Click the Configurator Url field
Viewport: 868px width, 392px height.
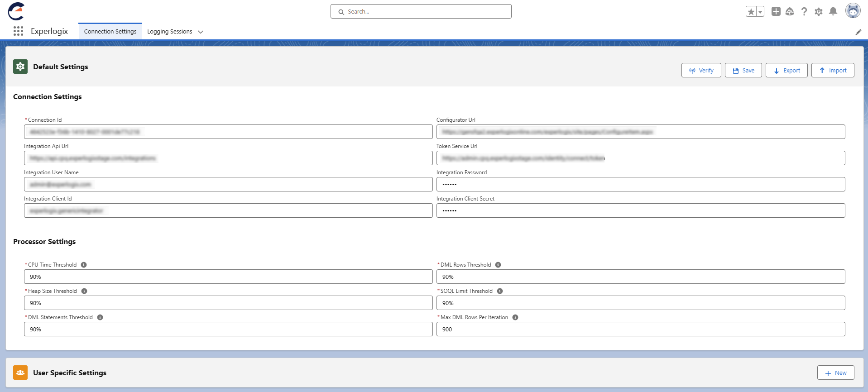pos(641,132)
